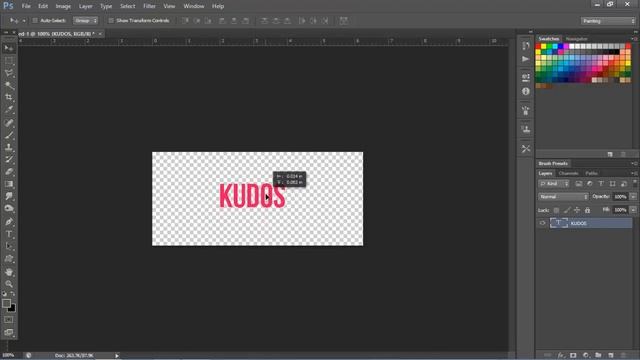Screen dimensions: 640x360
Task: Open the Painting workspace dropdown
Action: click(x=608, y=21)
